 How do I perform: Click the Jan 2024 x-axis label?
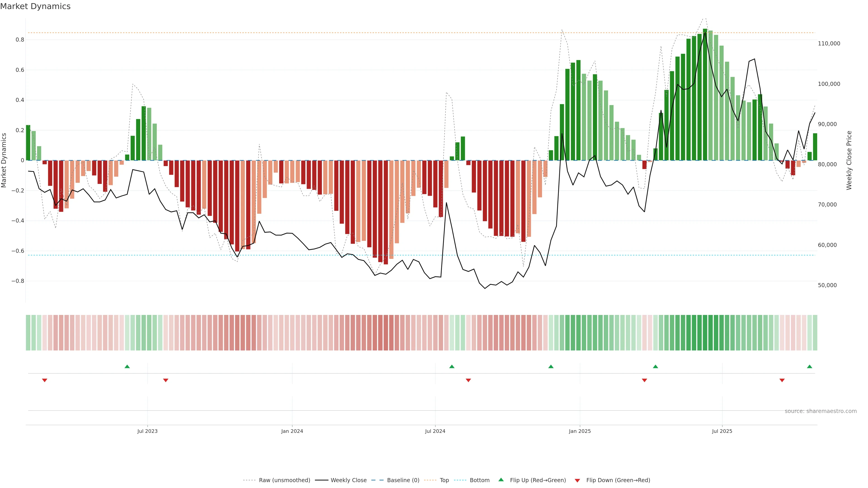[292, 431]
